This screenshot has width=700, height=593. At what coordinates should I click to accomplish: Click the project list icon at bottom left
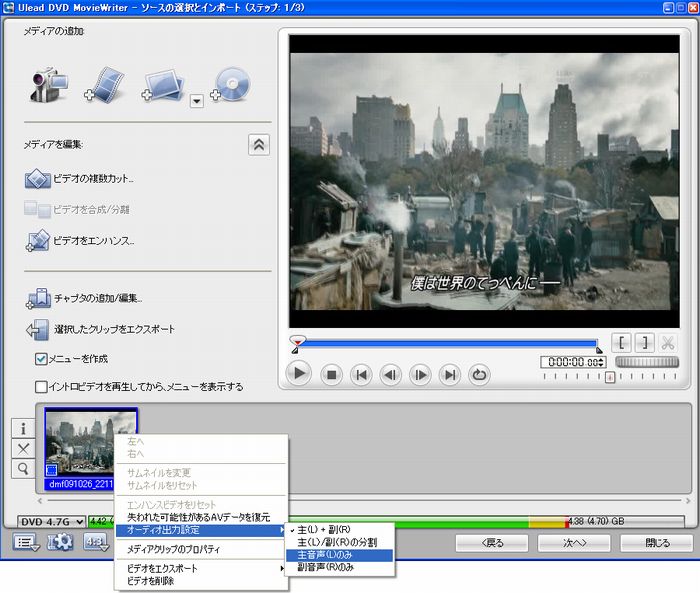(27, 542)
